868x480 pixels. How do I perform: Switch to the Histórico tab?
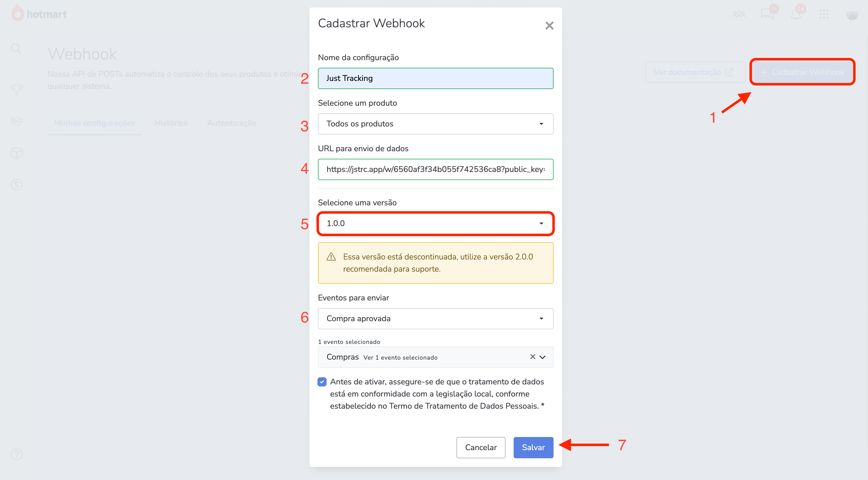click(x=171, y=123)
